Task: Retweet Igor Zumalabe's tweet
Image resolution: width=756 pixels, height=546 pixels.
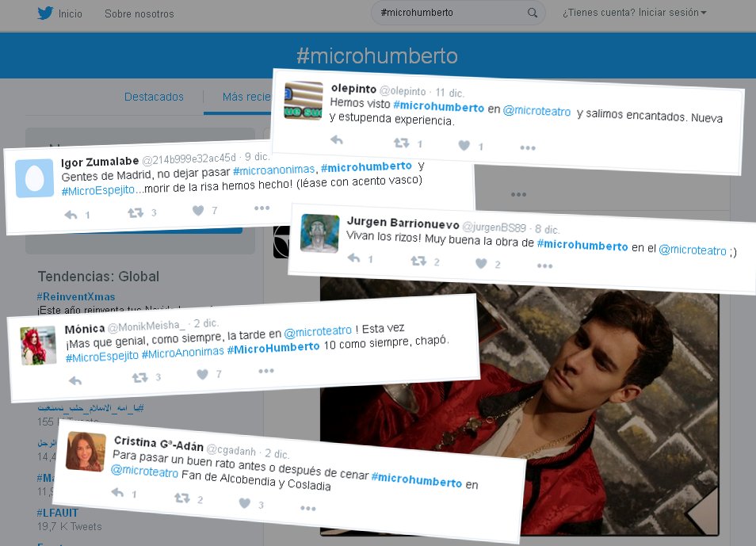Action: click(x=136, y=212)
